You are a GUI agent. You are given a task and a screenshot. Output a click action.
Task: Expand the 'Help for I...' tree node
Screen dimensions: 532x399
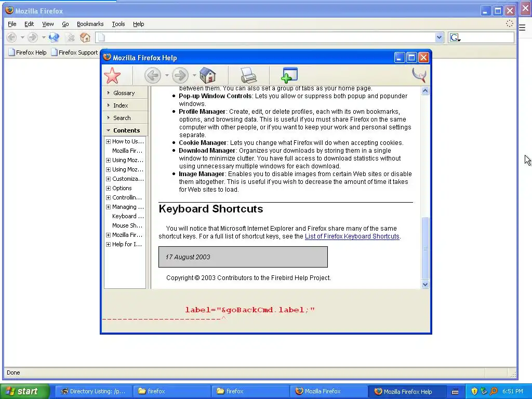(x=108, y=244)
